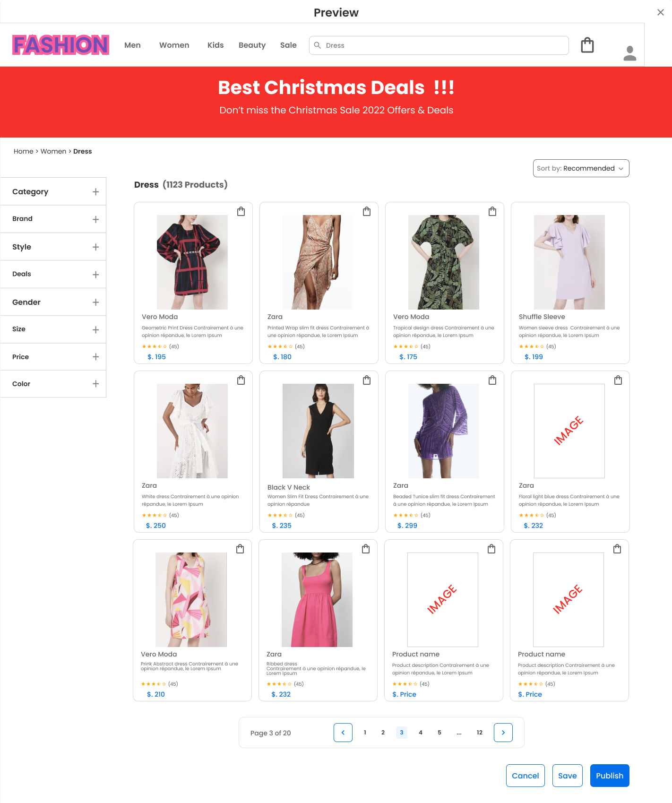Image resolution: width=672 pixels, height=803 pixels.
Task: Add Zara $299 beaded tunic to bag
Action: [492, 380]
